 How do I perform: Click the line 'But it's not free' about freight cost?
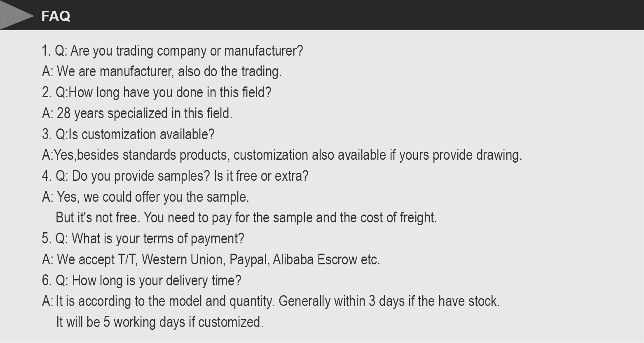click(x=246, y=218)
